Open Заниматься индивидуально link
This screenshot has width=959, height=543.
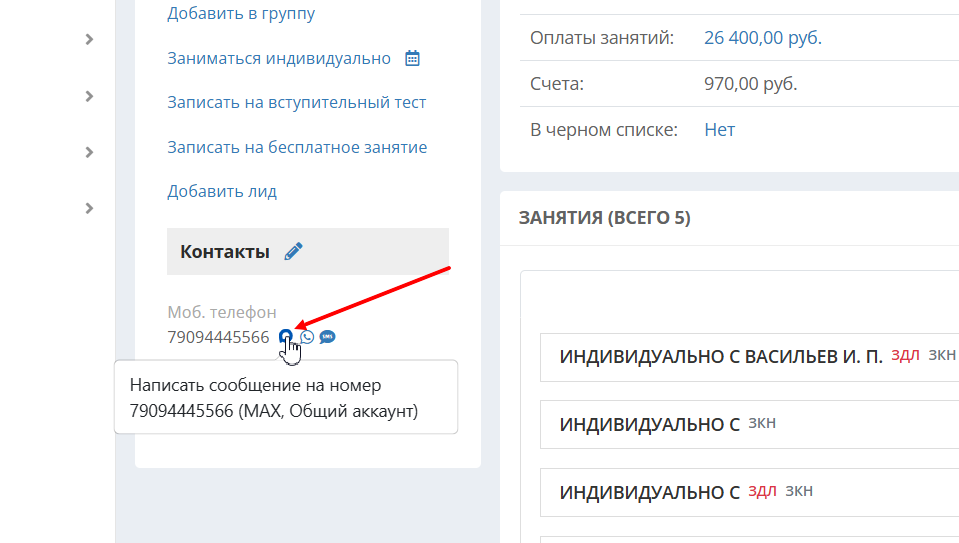click(x=279, y=58)
